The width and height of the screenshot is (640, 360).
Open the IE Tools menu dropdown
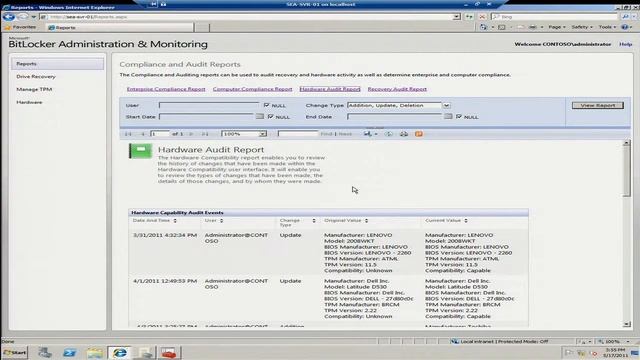[x=607, y=27]
